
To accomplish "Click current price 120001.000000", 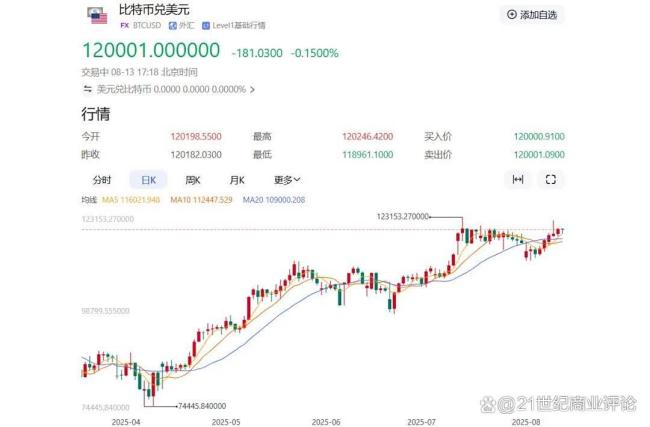I will (151, 51).
